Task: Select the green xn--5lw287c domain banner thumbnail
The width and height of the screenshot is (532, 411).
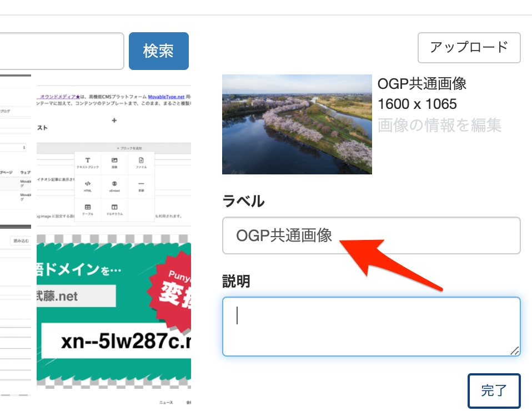Action: pos(114,312)
